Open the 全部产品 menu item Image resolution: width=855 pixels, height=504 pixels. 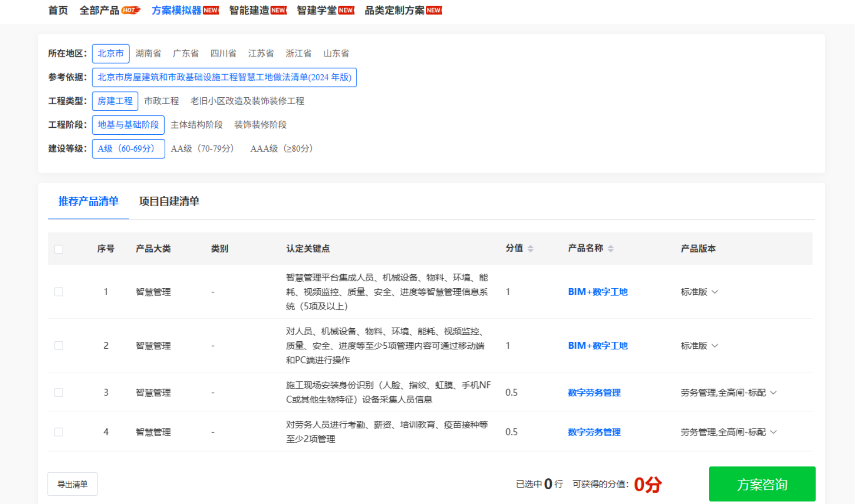click(x=99, y=10)
